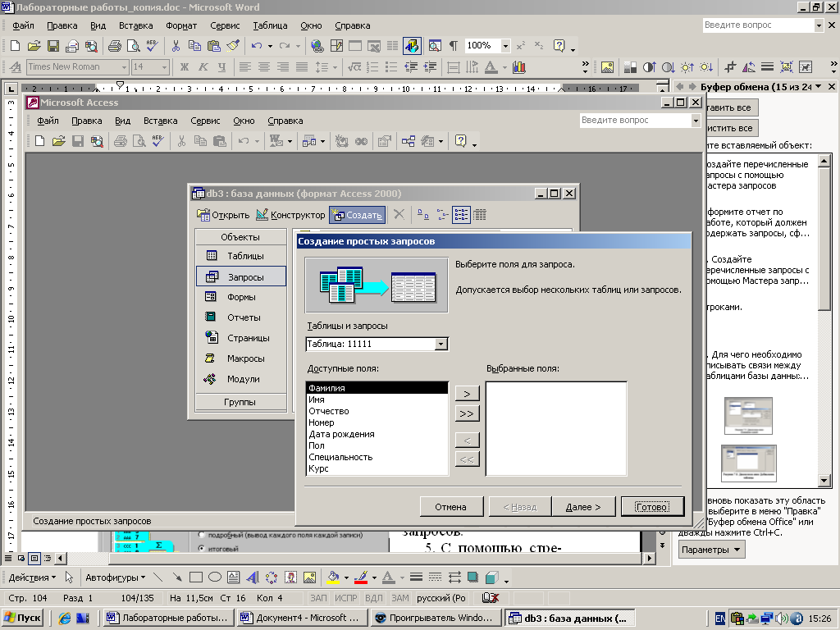
Task: Click Crop tool in Word picture toolbar
Action: (729, 67)
